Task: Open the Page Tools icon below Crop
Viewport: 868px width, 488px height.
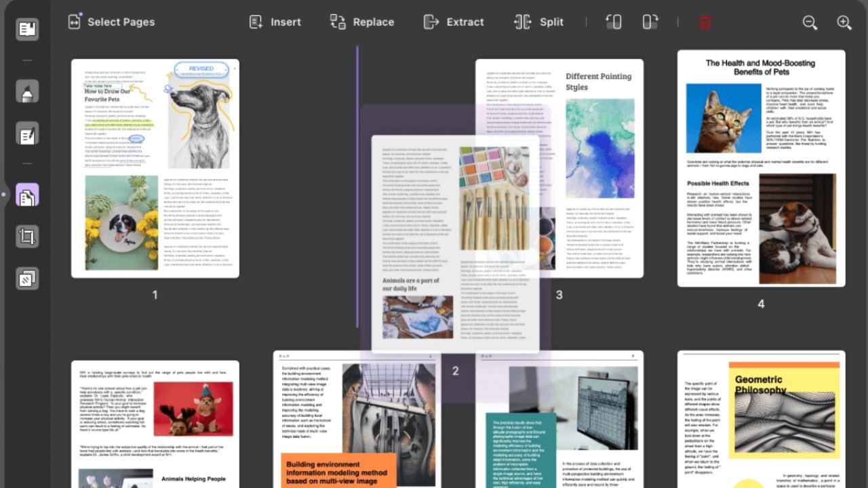Action: coord(27,278)
